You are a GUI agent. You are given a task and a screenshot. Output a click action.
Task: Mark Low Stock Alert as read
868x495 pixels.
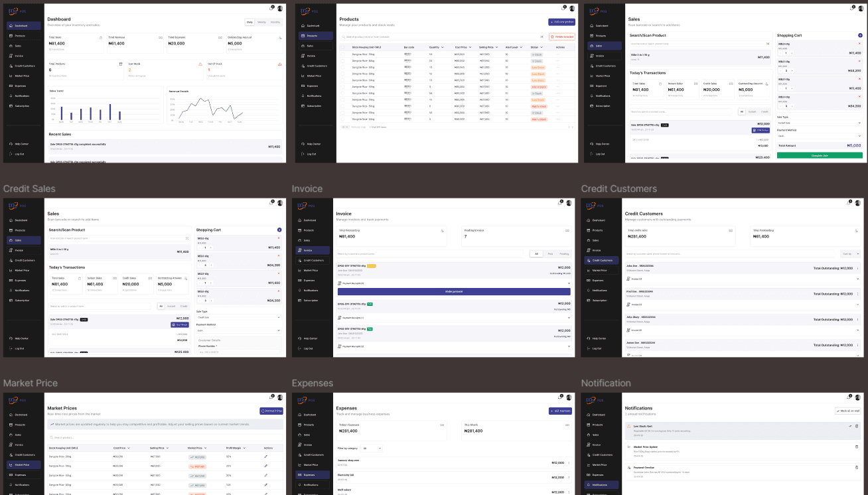[850, 426]
